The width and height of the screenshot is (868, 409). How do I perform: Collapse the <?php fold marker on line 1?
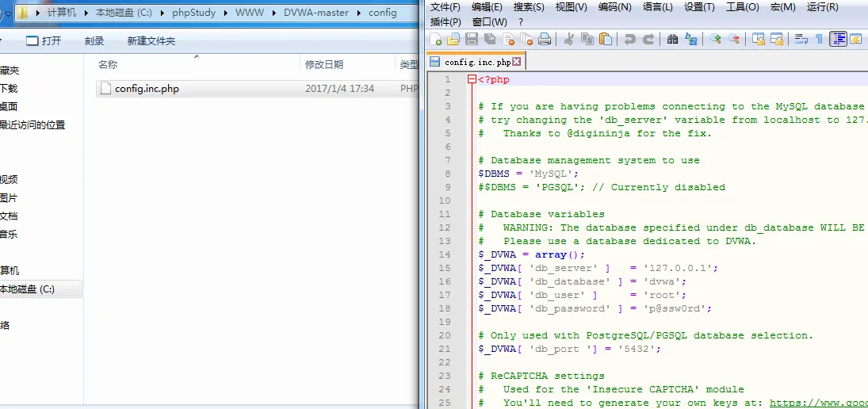(472, 79)
